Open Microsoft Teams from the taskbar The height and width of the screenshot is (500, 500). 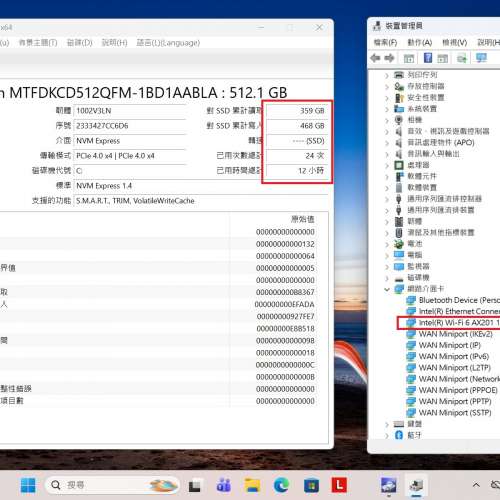224,485
